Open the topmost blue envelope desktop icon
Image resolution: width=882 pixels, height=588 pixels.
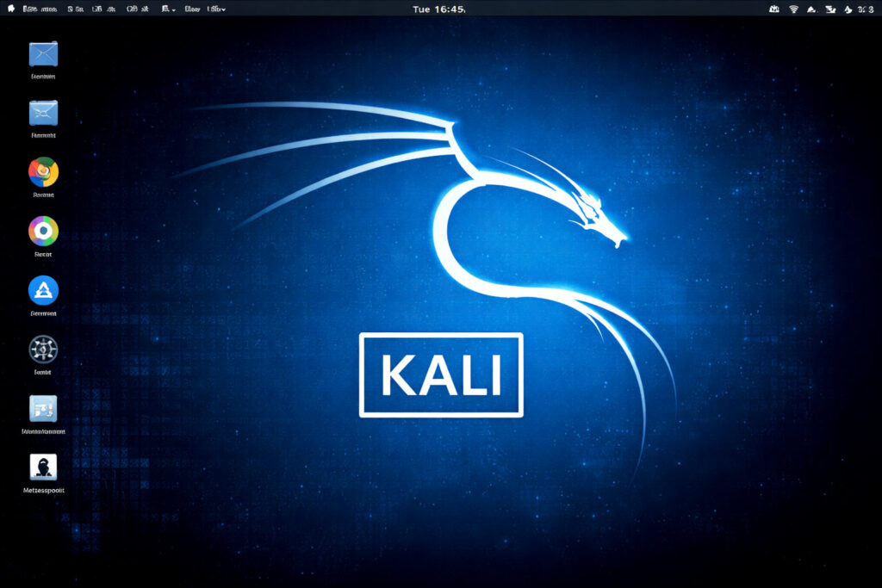43,54
